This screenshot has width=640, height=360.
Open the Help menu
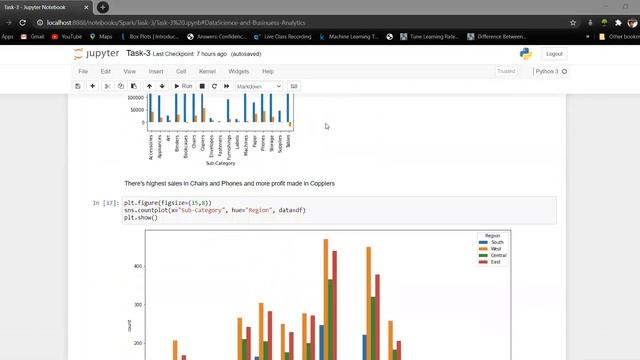pyautogui.click(x=268, y=71)
